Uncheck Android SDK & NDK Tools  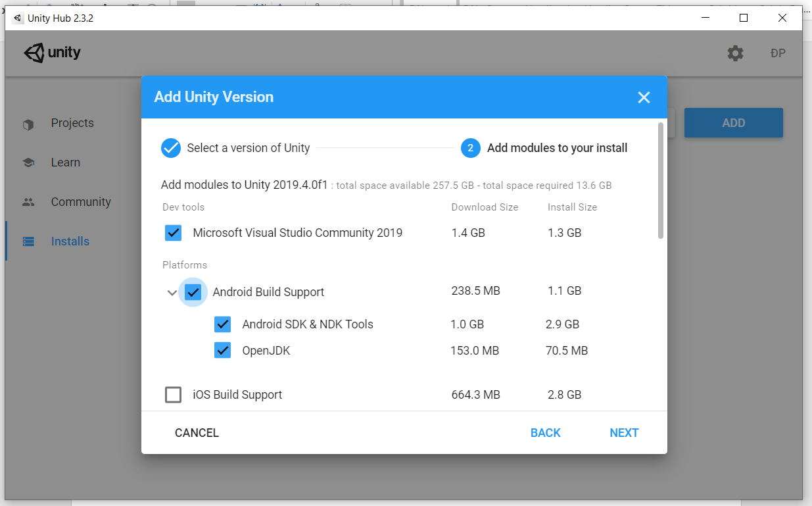click(223, 324)
